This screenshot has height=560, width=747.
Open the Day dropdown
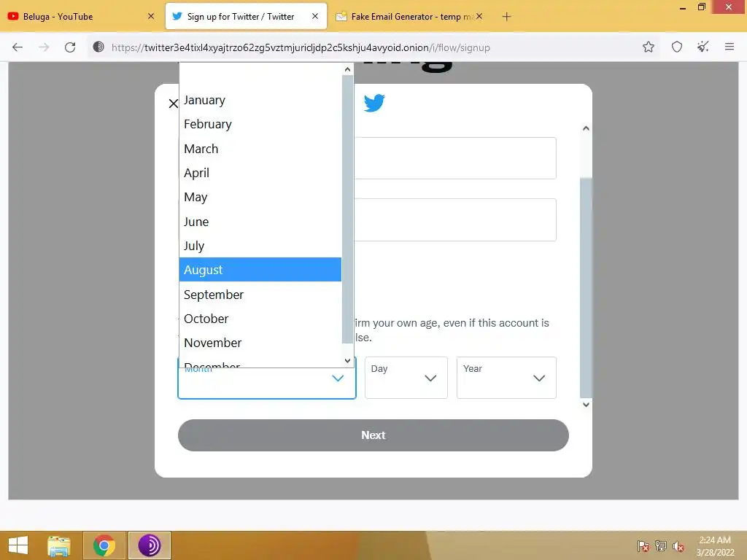tap(406, 378)
